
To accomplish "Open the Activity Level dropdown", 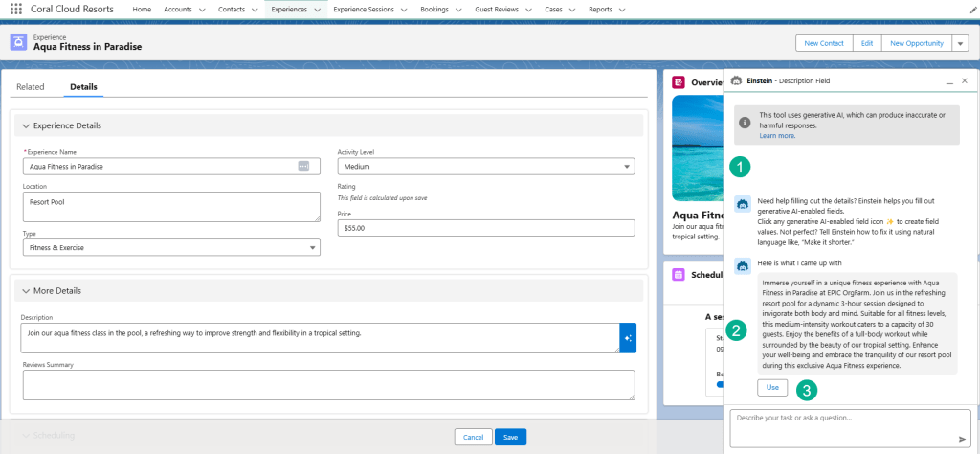I will pyautogui.click(x=485, y=167).
